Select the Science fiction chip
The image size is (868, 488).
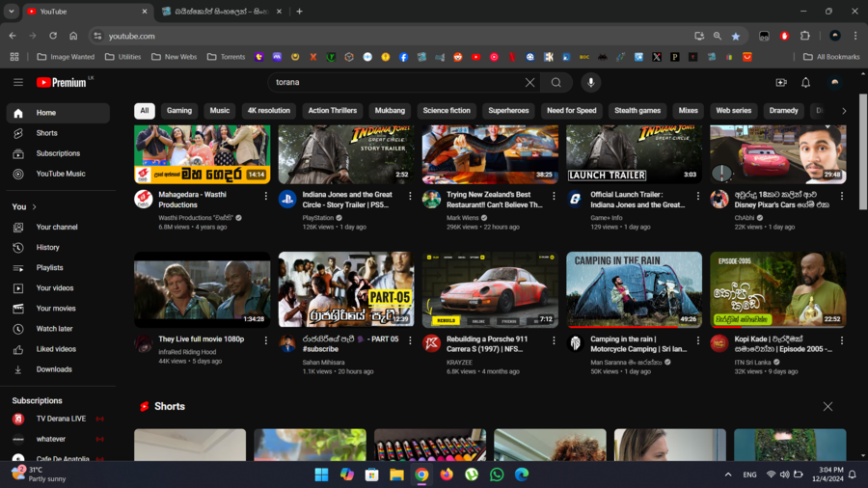coord(447,111)
